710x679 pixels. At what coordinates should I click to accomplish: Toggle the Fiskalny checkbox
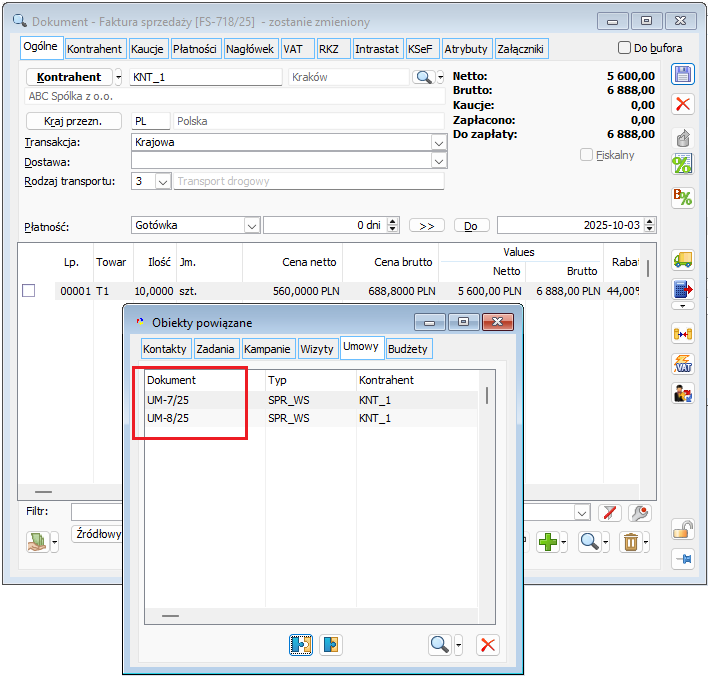(587, 155)
